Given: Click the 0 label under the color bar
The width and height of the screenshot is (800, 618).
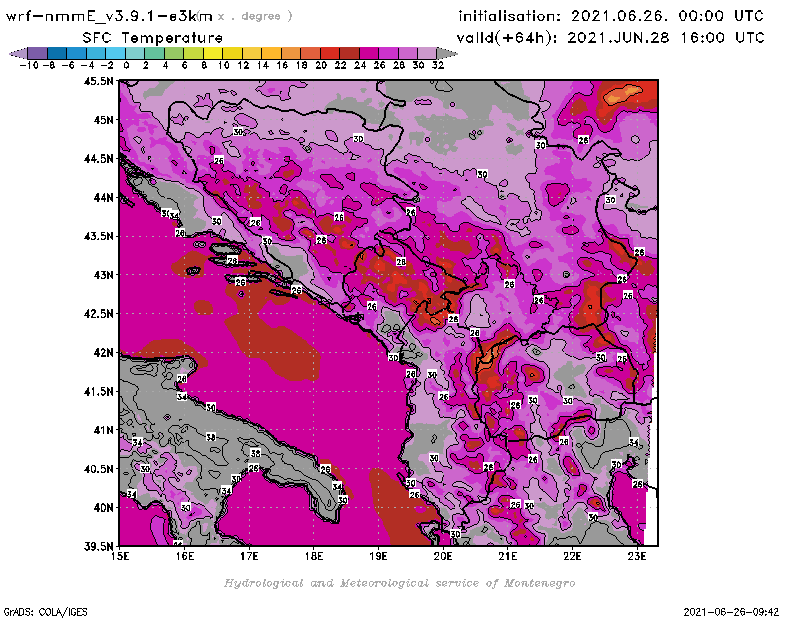Looking at the screenshot, I should click(127, 65).
